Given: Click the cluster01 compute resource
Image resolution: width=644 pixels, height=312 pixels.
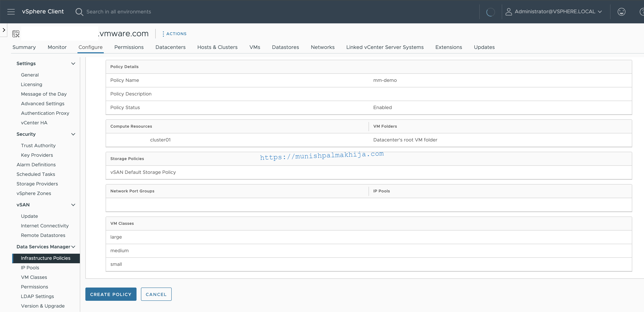Looking at the screenshot, I should tap(160, 140).
